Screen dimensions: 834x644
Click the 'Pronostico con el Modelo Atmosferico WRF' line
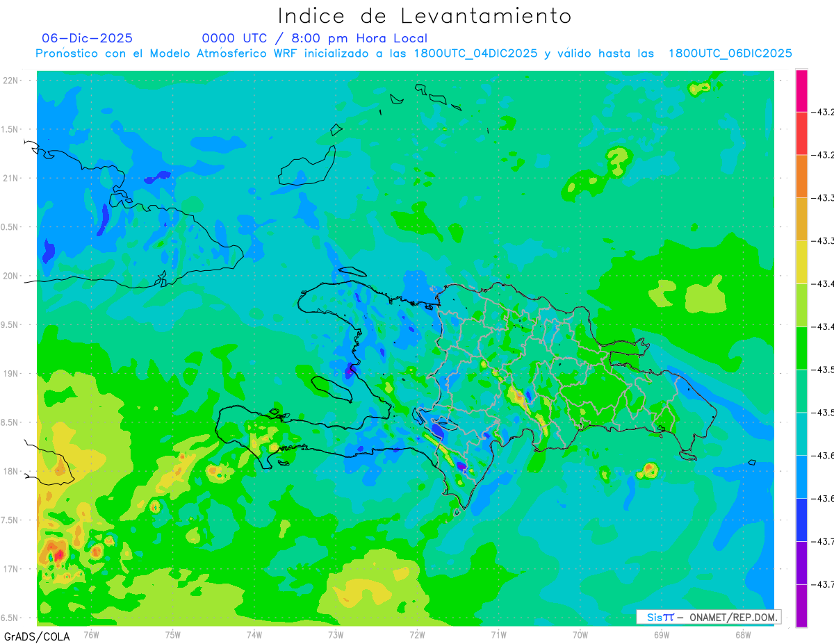[x=414, y=53]
